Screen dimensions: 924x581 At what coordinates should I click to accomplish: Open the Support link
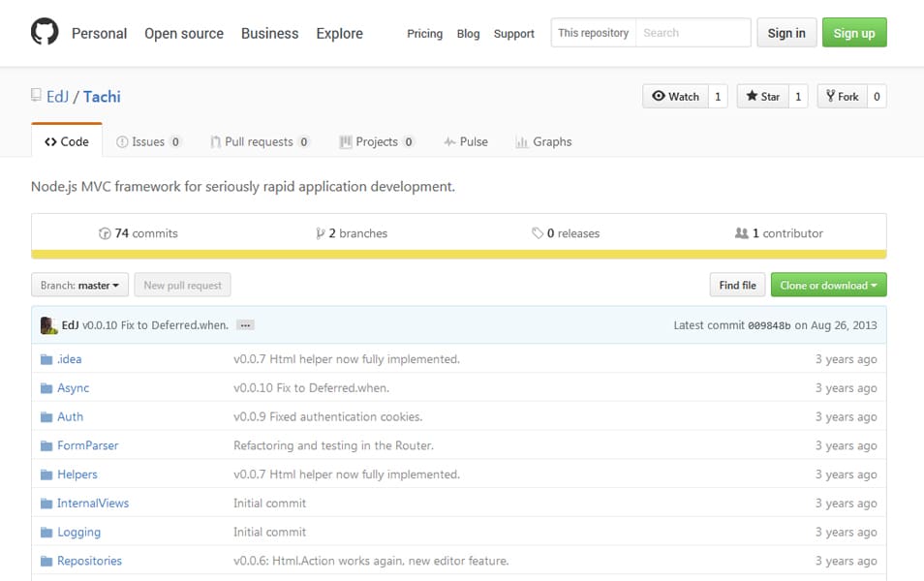point(514,34)
